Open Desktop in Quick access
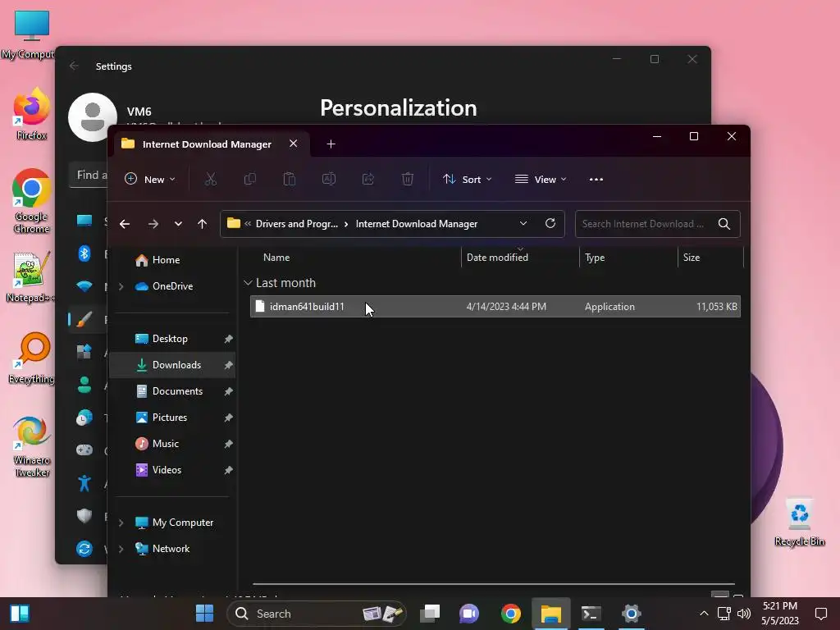The image size is (840, 630). (172, 339)
